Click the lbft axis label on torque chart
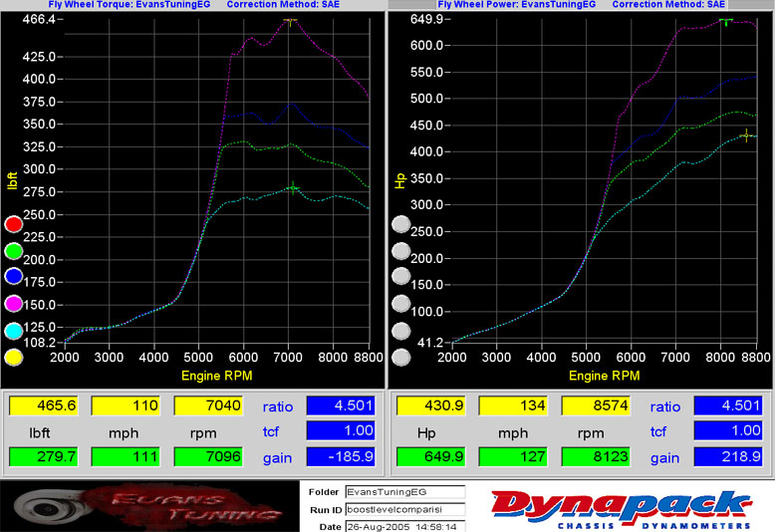Screen dimensions: 775x532 pos(12,181)
